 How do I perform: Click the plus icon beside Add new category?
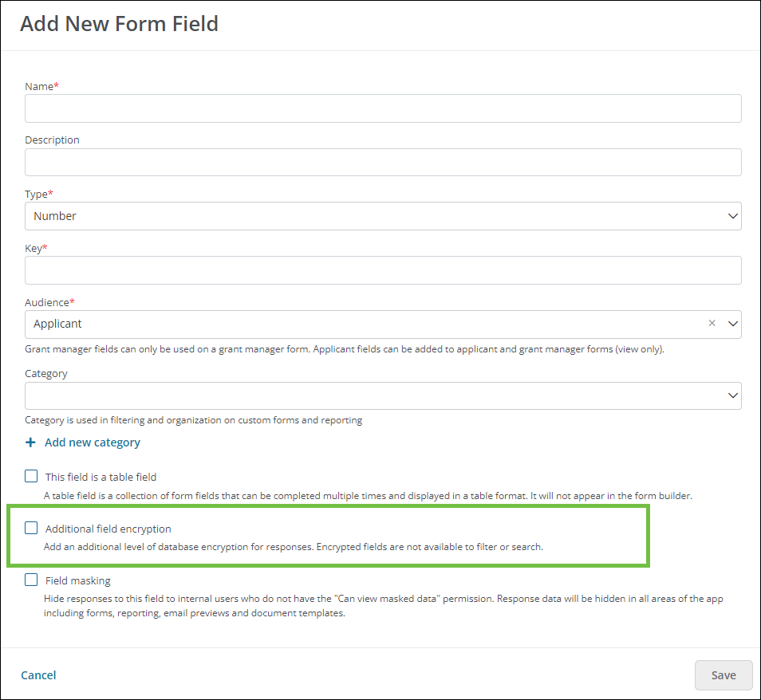click(30, 442)
